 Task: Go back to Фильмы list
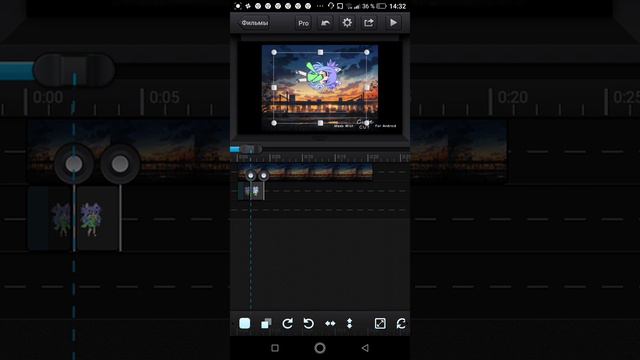255,23
